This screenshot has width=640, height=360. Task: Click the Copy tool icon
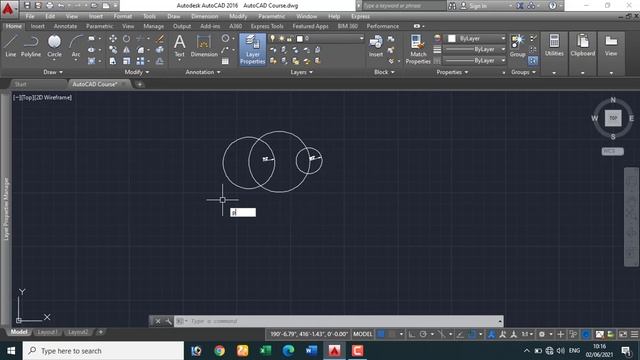[x=113, y=50]
